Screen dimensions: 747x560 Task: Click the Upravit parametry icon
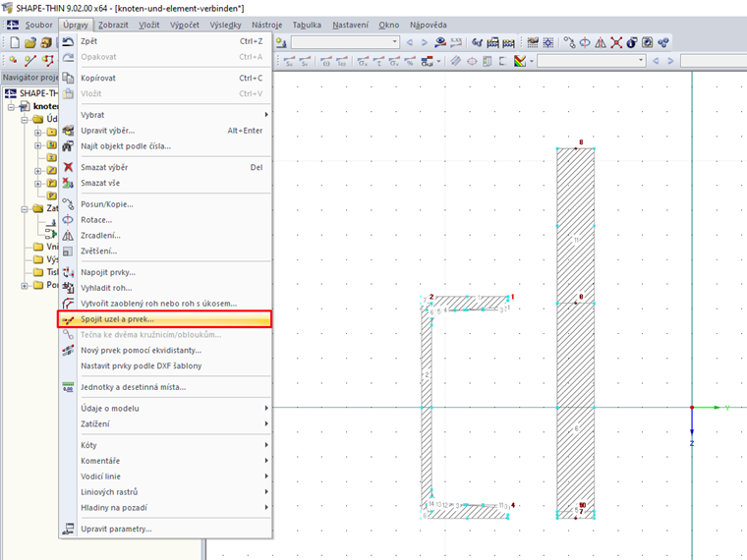click(68, 529)
